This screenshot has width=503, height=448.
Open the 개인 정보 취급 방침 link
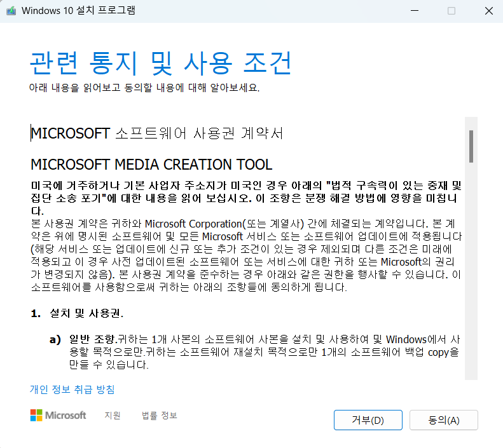click(72, 390)
